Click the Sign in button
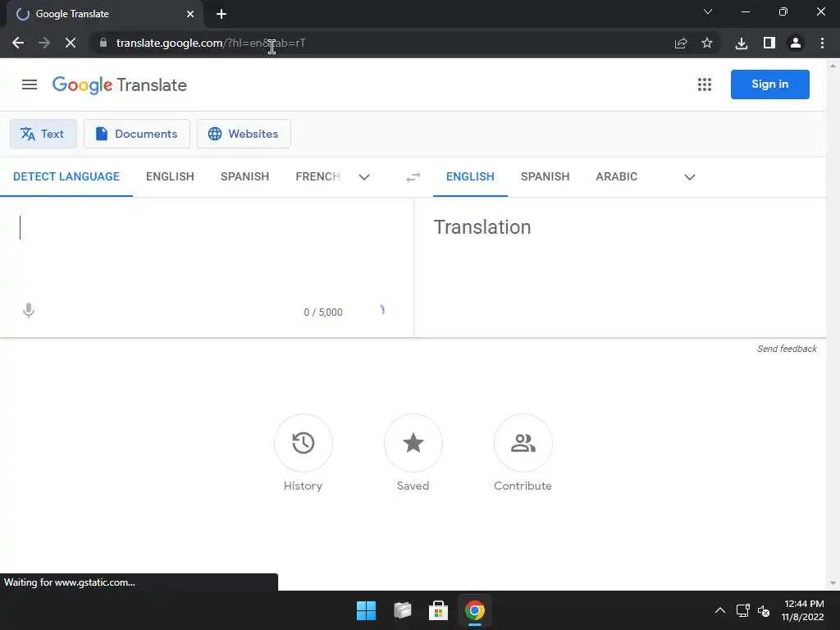The height and width of the screenshot is (630, 840). click(769, 84)
